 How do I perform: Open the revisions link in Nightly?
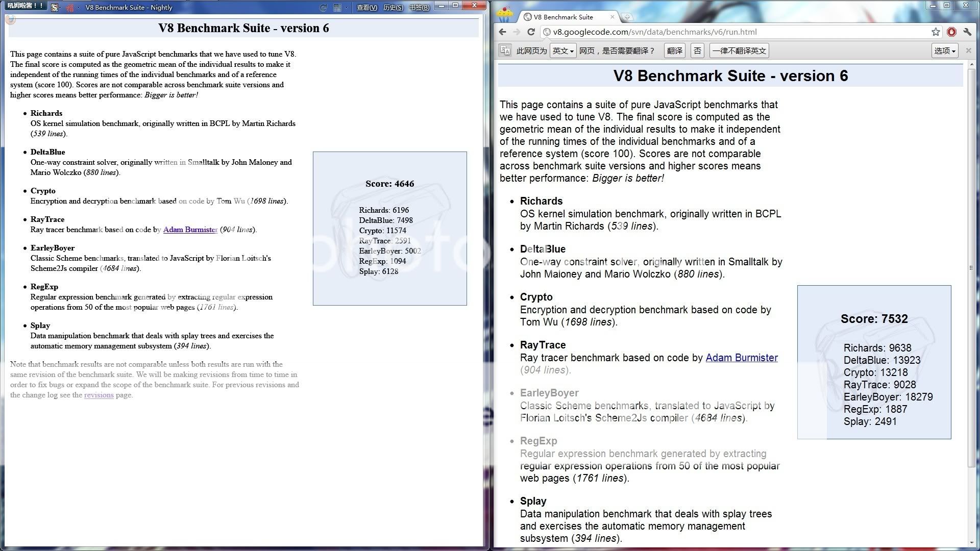99,395
